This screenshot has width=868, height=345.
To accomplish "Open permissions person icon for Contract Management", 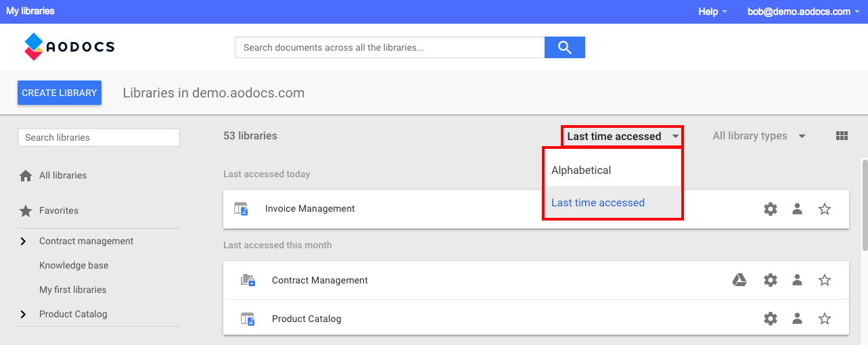I will coord(798,280).
